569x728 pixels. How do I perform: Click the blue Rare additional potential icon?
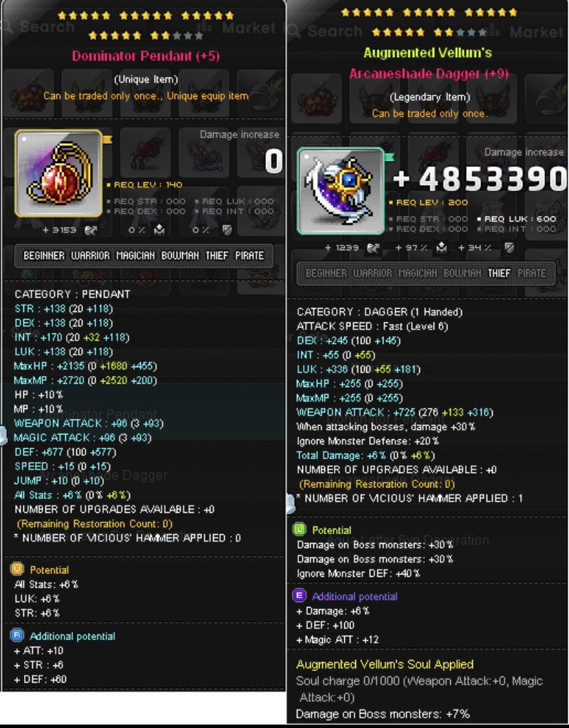click(x=16, y=635)
